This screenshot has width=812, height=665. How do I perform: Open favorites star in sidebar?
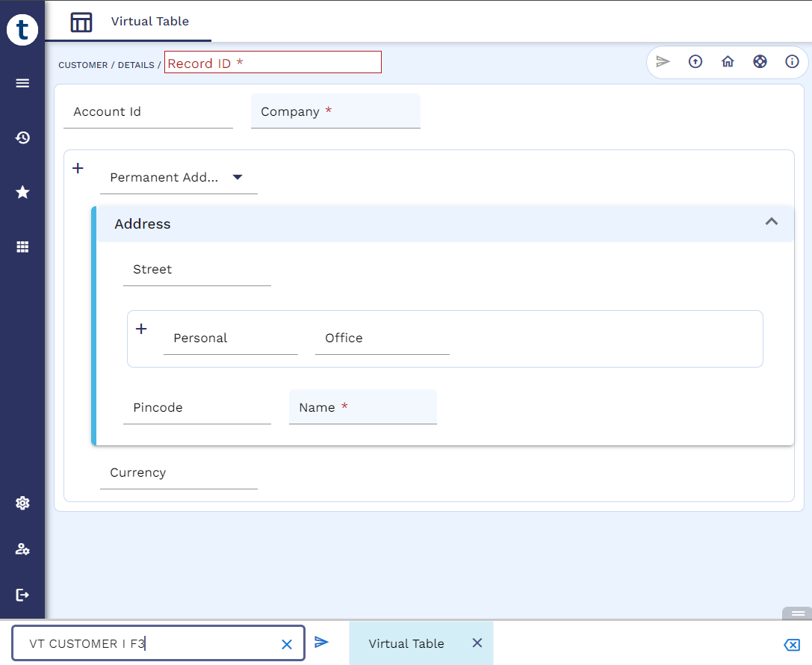coord(22,192)
